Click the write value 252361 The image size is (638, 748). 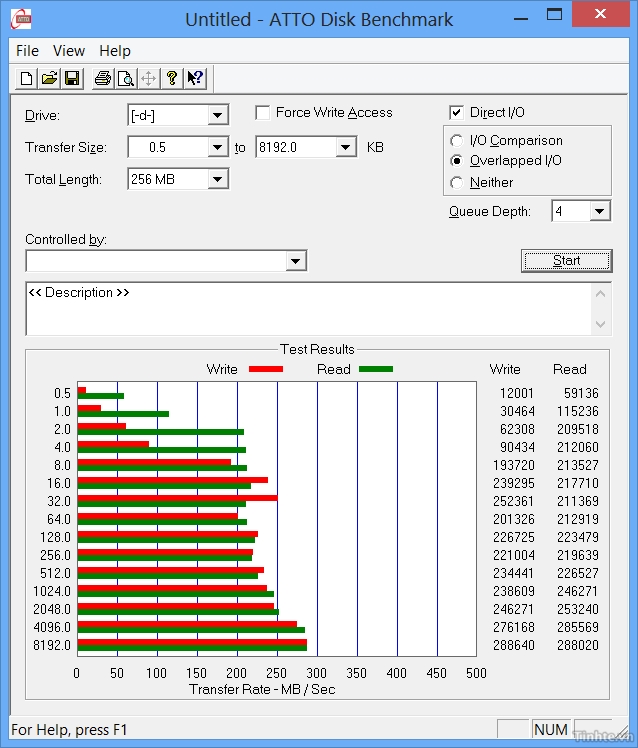(513, 501)
